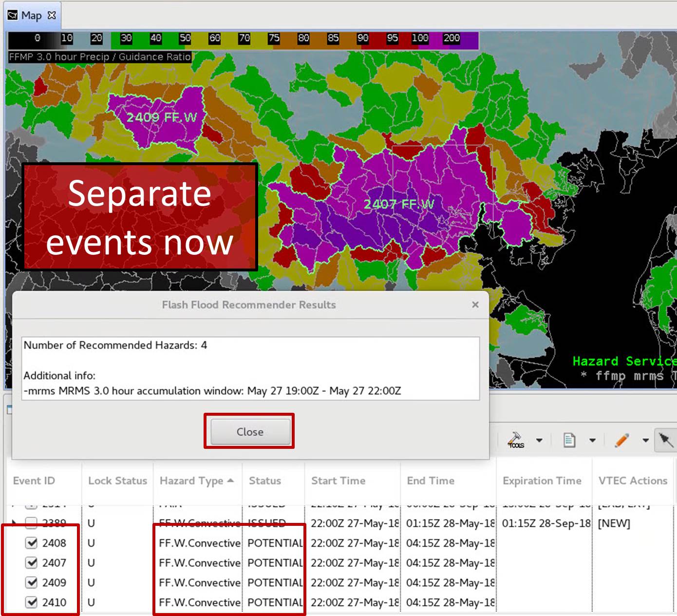The image size is (677, 616).
Task: Switch to the Map tab
Action: pyautogui.click(x=32, y=16)
